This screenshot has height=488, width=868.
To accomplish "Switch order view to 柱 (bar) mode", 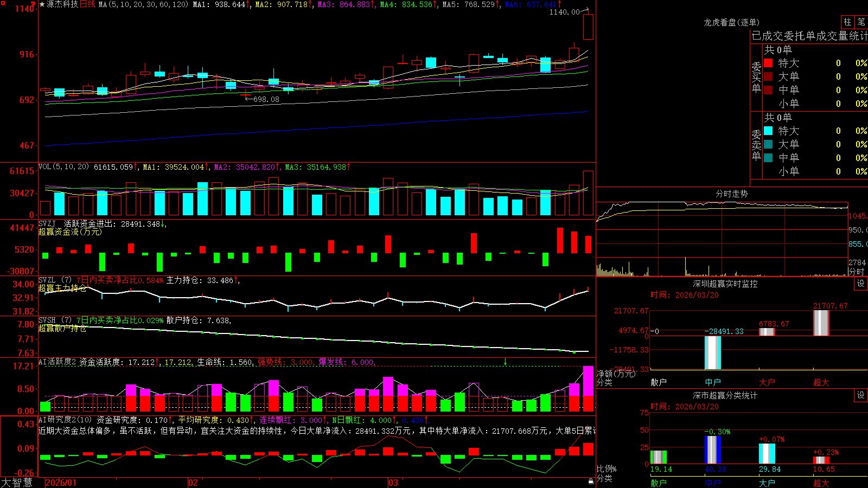I will (847, 22).
